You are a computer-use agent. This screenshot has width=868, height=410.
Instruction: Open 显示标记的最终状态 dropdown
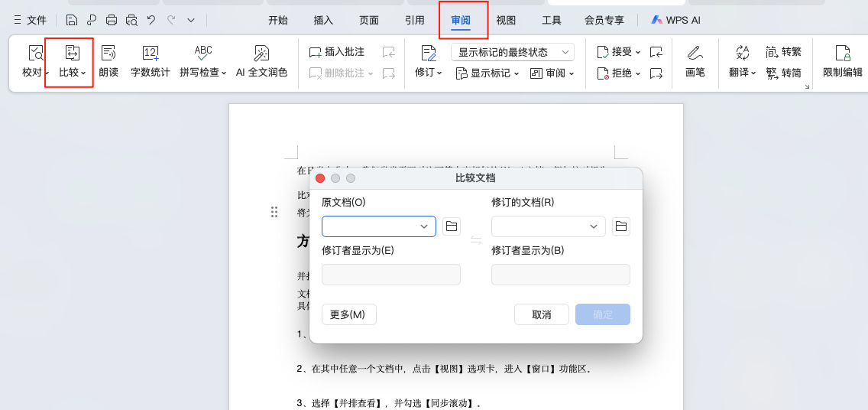click(x=513, y=52)
